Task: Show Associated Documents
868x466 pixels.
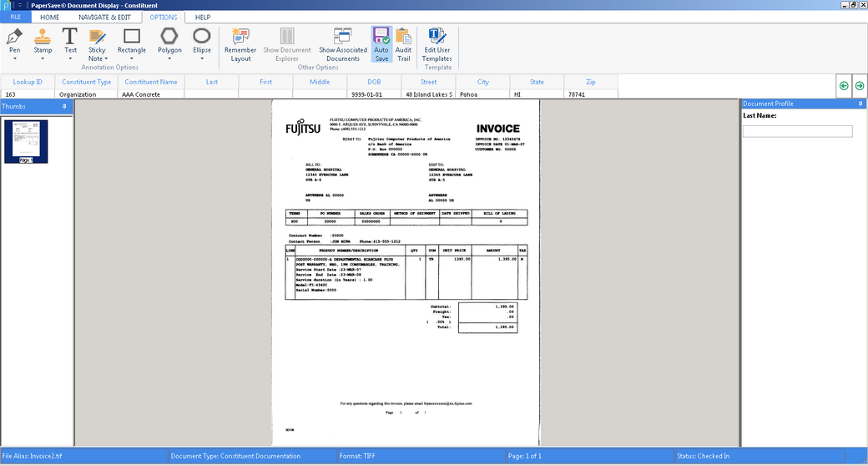Action: tap(342, 37)
